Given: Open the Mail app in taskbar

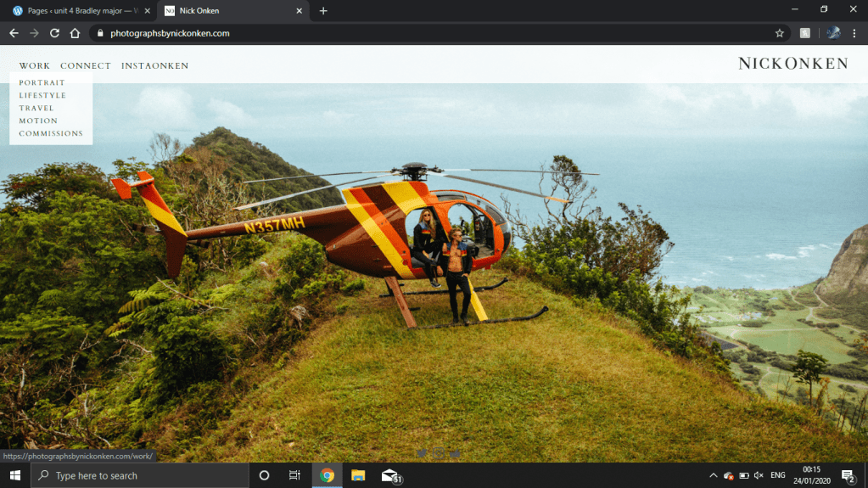Looking at the screenshot, I should [x=389, y=475].
